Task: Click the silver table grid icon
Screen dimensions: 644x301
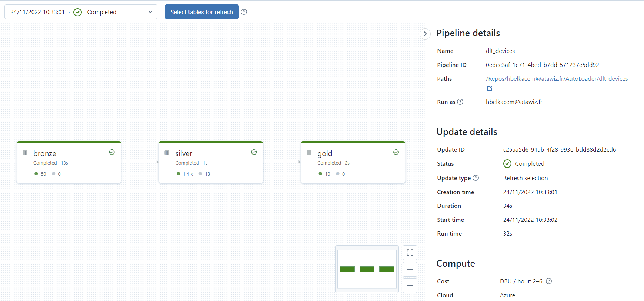Action: 167,153
